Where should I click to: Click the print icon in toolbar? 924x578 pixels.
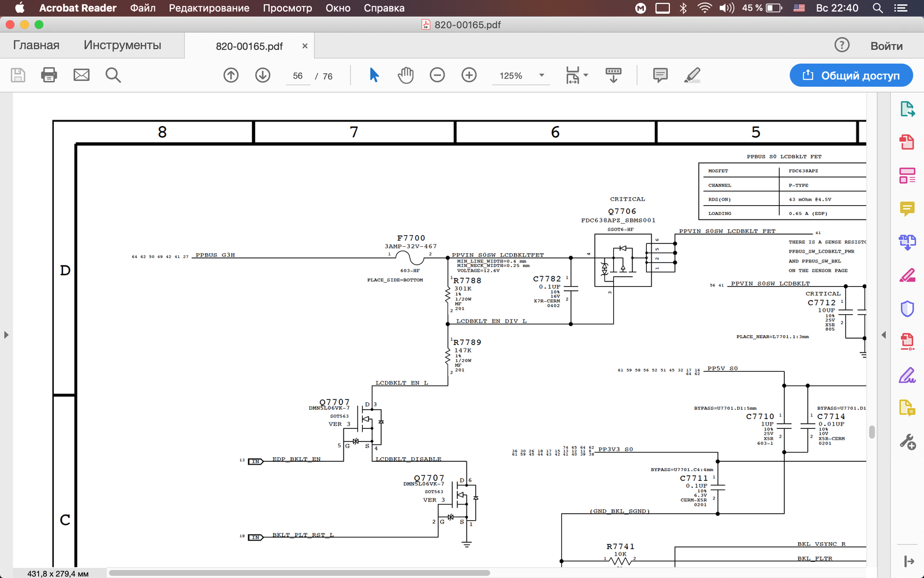(x=49, y=75)
